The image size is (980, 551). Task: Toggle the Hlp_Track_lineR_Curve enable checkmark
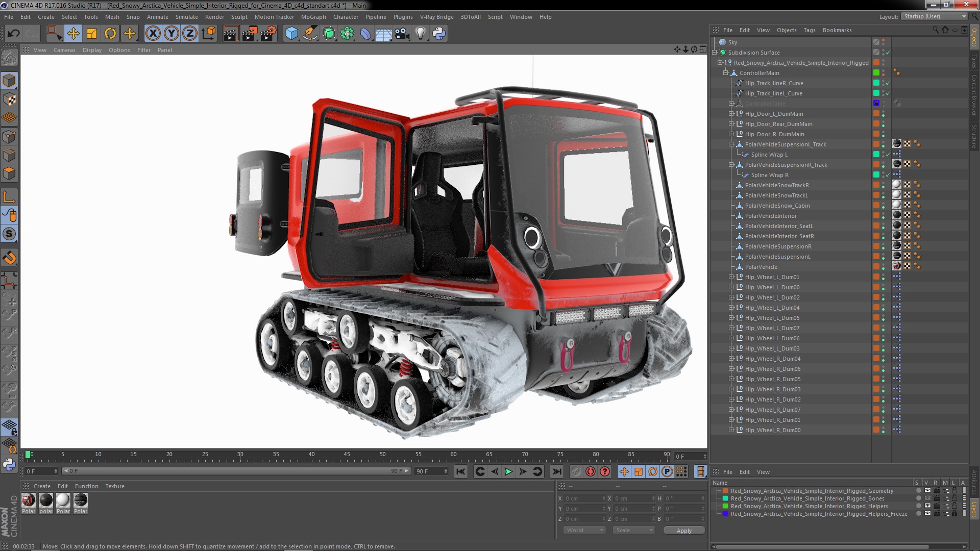coord(888,83)
